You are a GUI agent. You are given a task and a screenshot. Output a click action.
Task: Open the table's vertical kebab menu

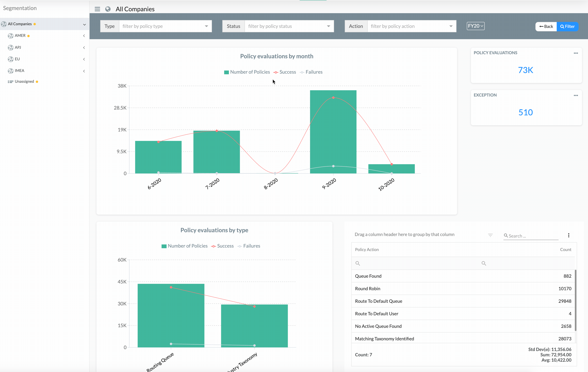pyautogui.click(x=568, y=235)
